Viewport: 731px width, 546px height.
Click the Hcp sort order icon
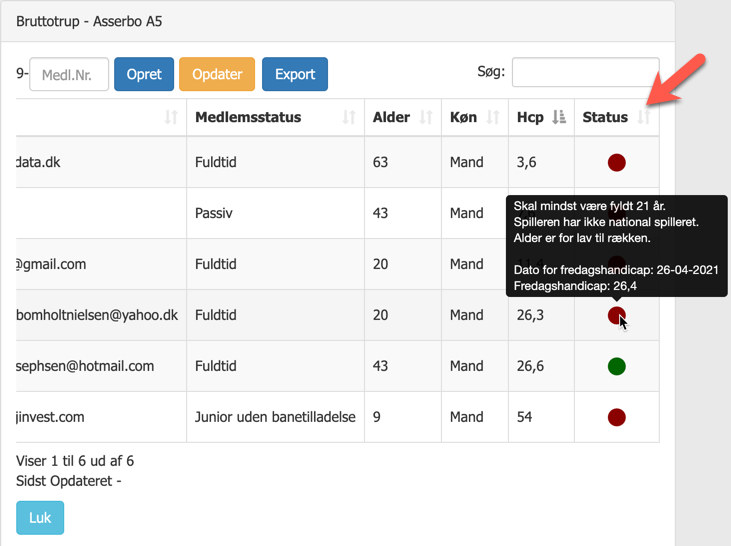[559, 118]
